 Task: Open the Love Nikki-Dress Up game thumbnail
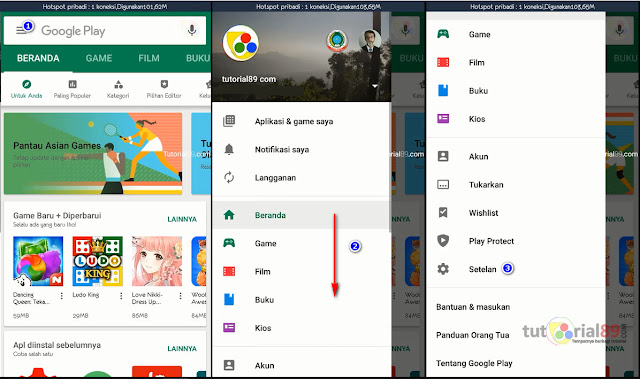coord(157,261)
